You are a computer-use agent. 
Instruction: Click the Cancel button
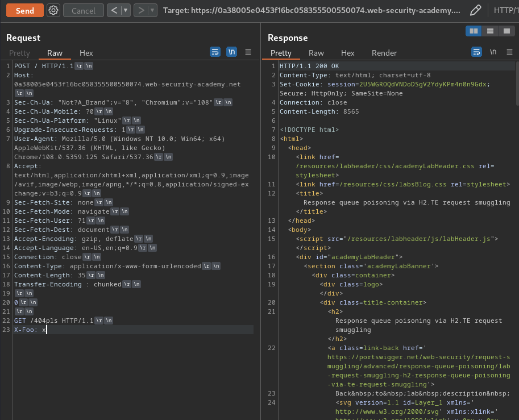coord(84,11)
